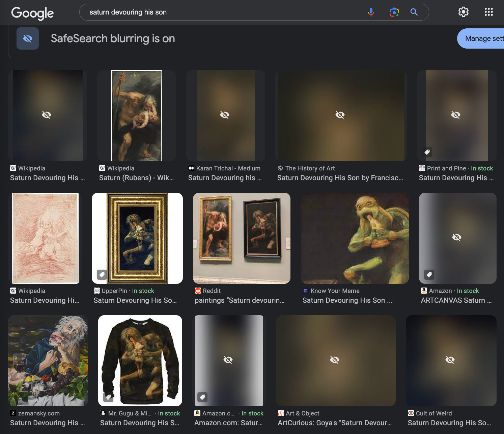Click product tag on Print and Pine image
Screen dimensions: 504x434
point(427,152)
